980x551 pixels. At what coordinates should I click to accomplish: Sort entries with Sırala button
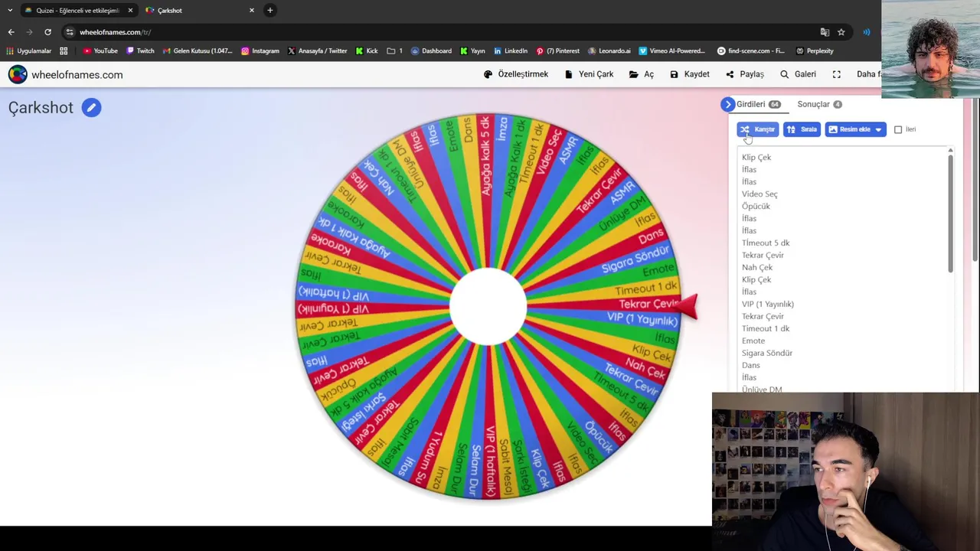coord(802,129)
